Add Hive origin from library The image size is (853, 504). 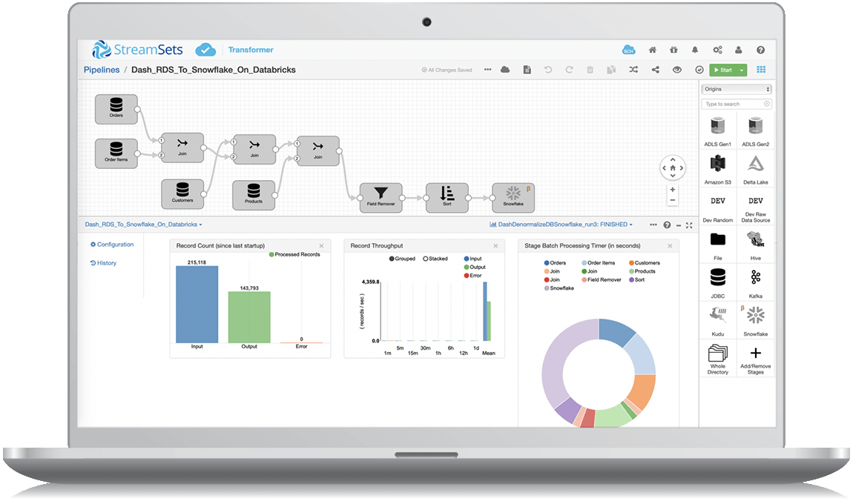pos(756,245)
